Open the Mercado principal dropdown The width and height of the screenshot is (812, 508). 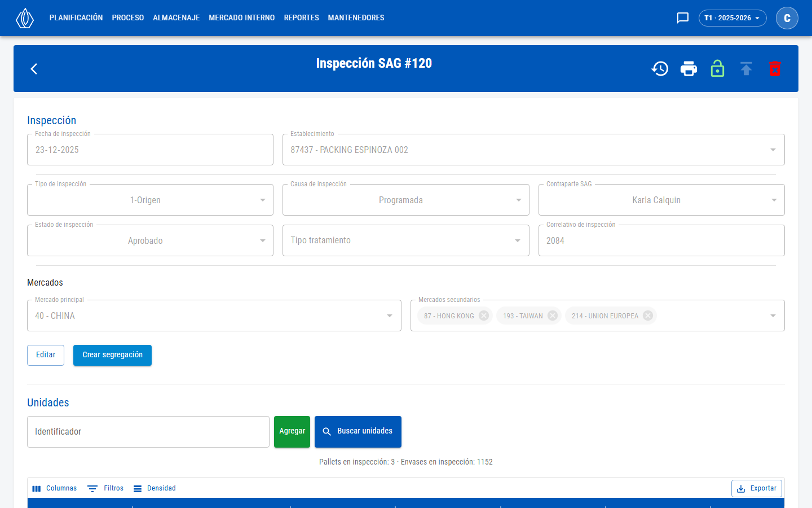[214, 316]
